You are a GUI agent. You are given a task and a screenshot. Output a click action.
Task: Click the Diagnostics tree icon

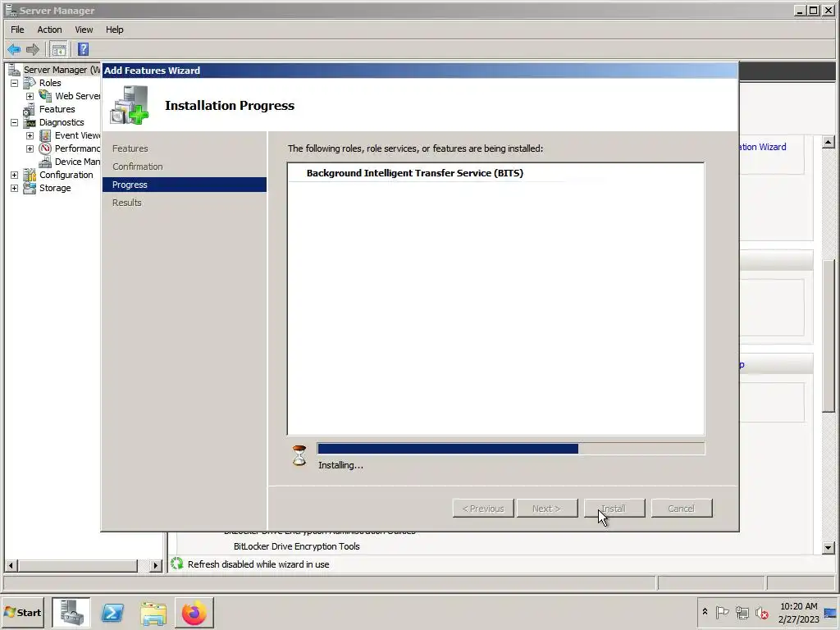click(30, 123)
